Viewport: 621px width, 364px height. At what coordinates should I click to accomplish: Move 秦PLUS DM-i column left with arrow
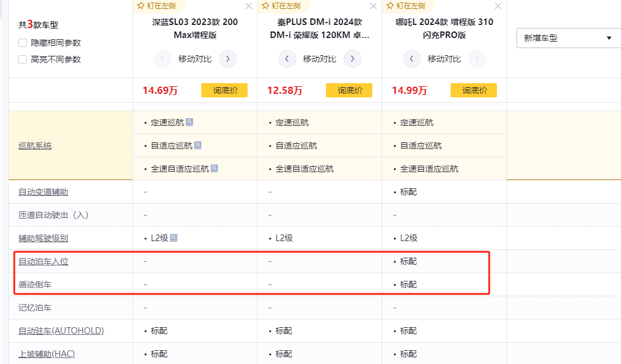coord(287,59)
